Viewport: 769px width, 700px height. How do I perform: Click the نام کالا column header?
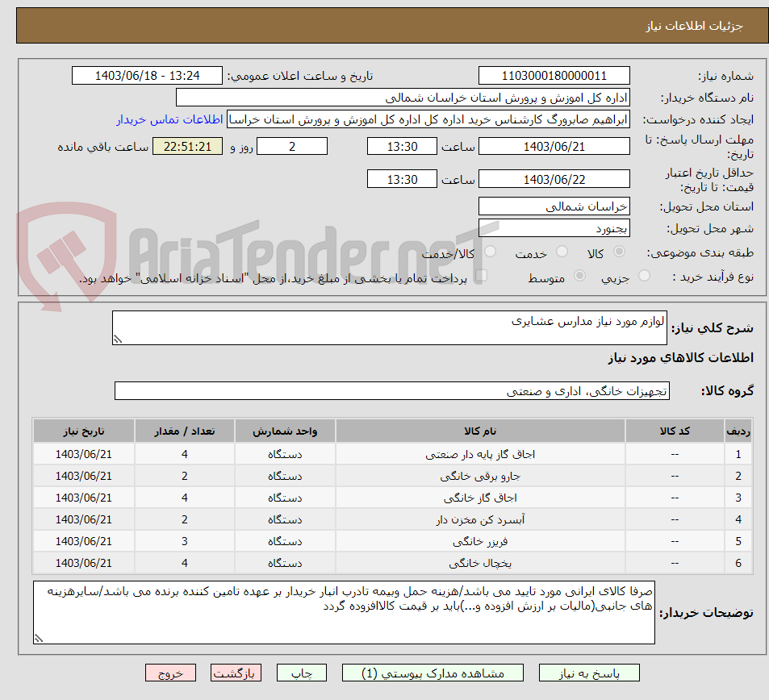coord(480,431)
